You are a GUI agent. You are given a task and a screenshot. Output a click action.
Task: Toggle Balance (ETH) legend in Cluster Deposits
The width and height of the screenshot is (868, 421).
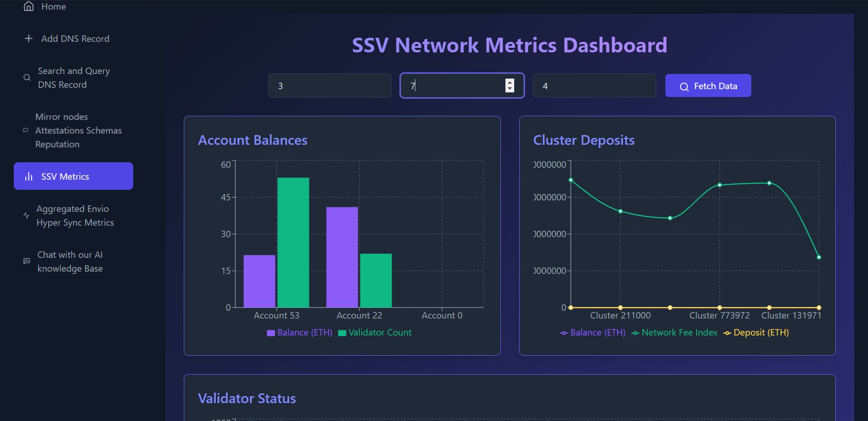pos(593,333)
